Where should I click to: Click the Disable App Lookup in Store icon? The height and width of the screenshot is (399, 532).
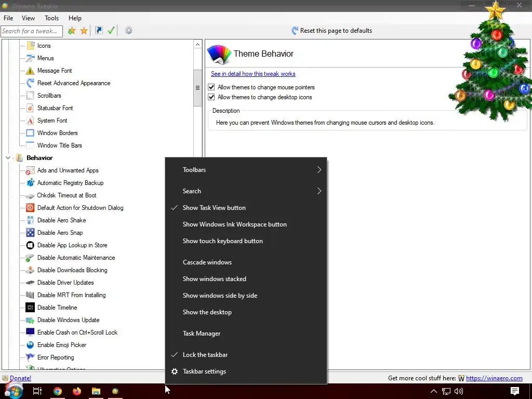click(x=30, y=245)
